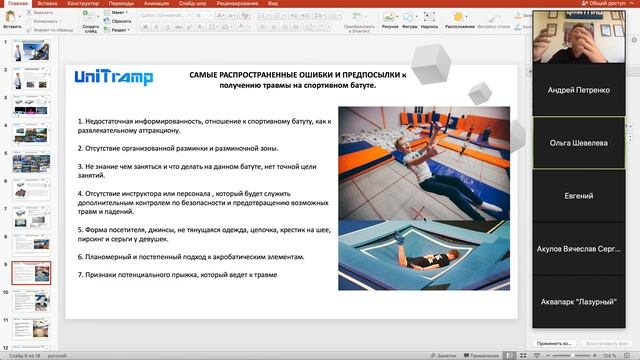Image resolution: width=640 pixels, height=360 pixels.
Task: Click the superscript icon
Action: tap(189, 27)
